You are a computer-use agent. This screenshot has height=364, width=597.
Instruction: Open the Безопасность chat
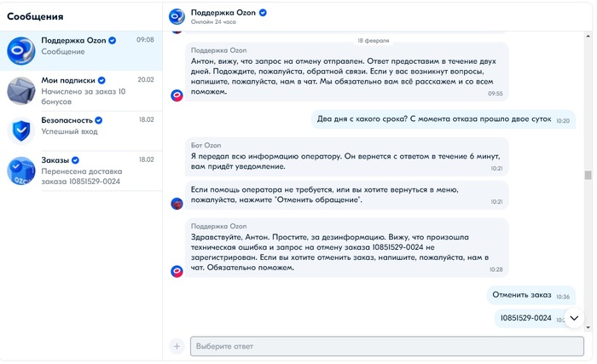tap(81, 130)
